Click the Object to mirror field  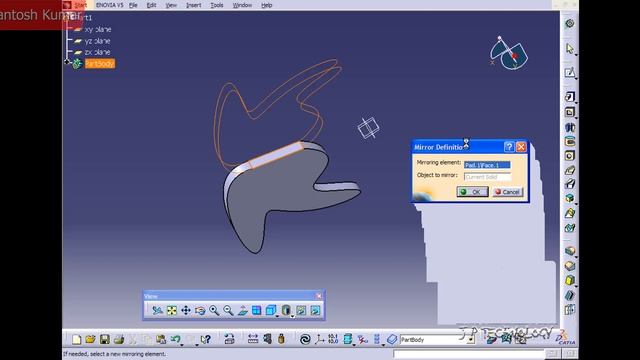pos(487,177)
